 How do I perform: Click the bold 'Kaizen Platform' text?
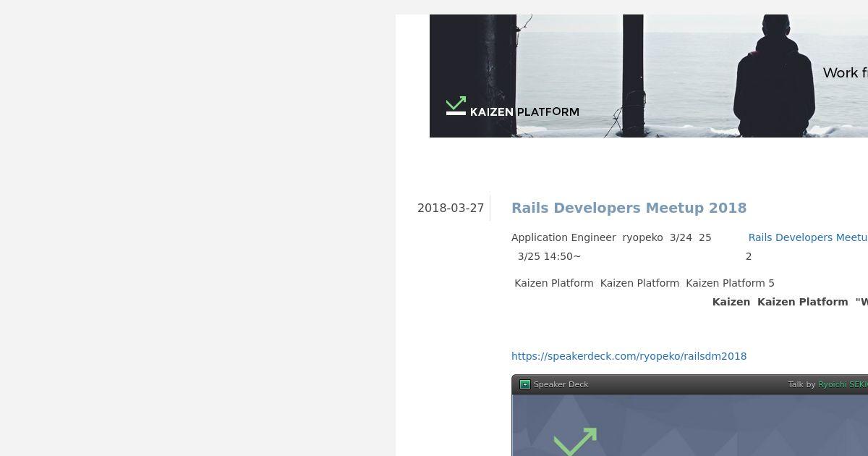click(x=802, y=302)
